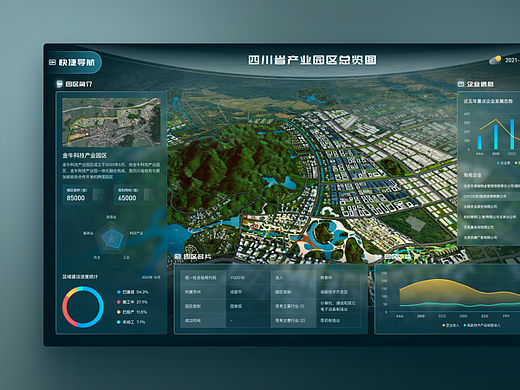This screenshot has height=390, width=520.
Task: Click the 园区简介 section header icon
Action: [59, 84]
